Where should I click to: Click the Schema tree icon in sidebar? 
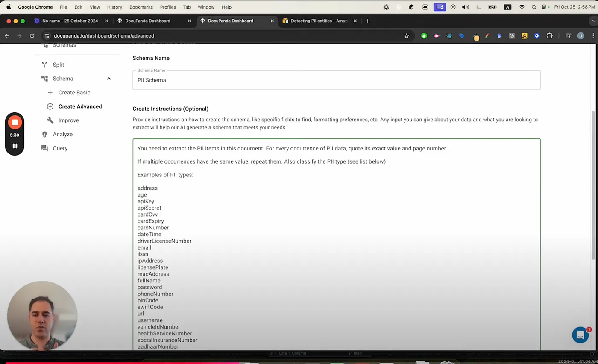pyautogui.click(x=44, y=79)
